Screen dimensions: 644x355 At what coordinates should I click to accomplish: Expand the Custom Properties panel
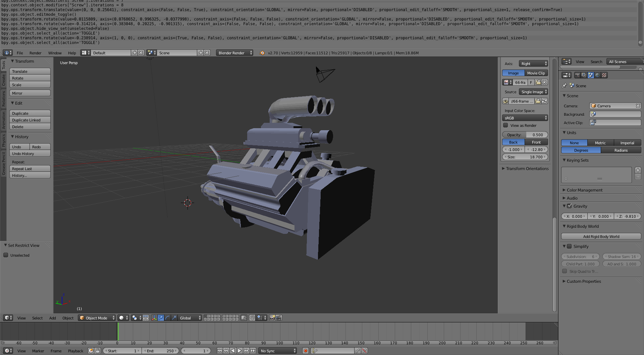point(584,281)
